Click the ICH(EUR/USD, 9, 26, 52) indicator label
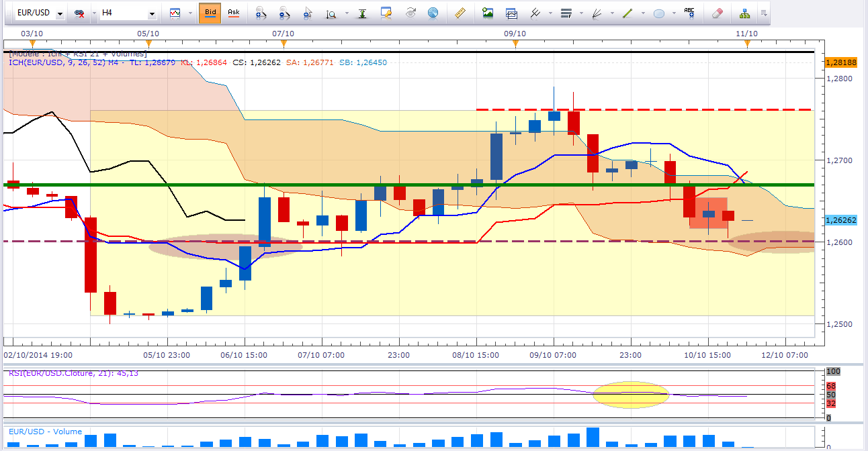Viewport: 868px width, 451px height. (x=68, y=62)
